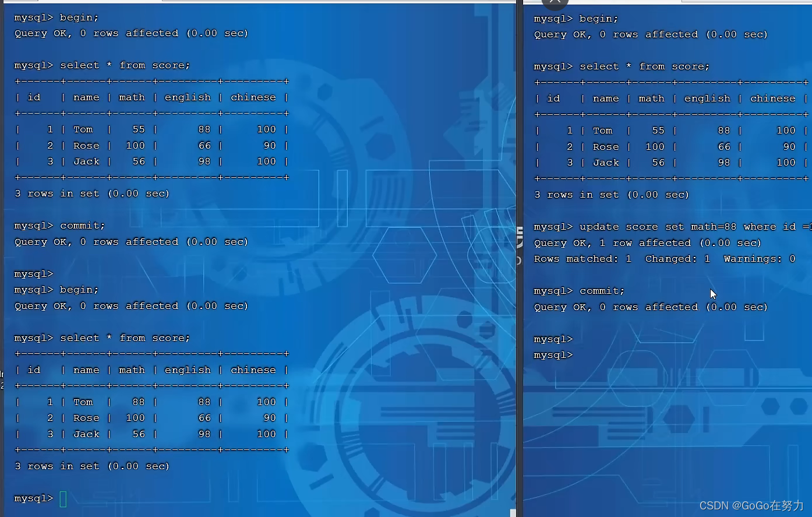Click 'Tom' in the right terminal table
812x517 pixels.
click(602, 131)
